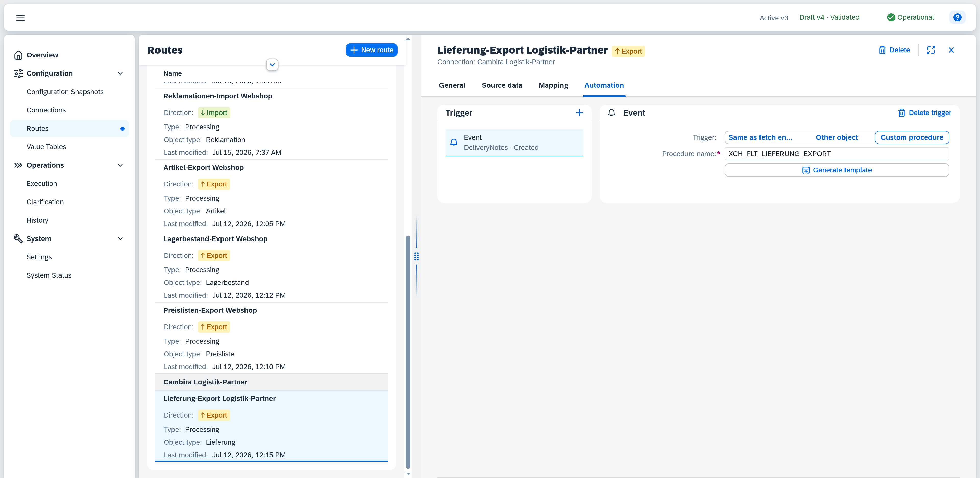Collapse the Configuration section chevron
This screenshot has width=980, height=478.
click(x=120, y=73)
